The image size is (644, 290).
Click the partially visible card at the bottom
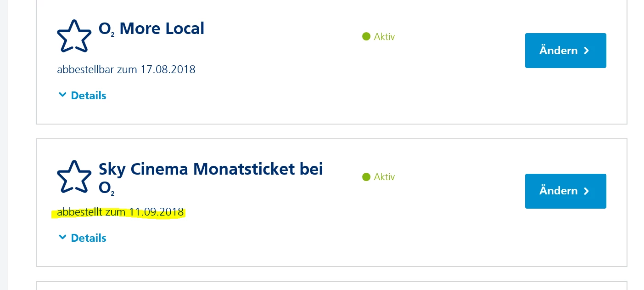[x=331, y=286]
